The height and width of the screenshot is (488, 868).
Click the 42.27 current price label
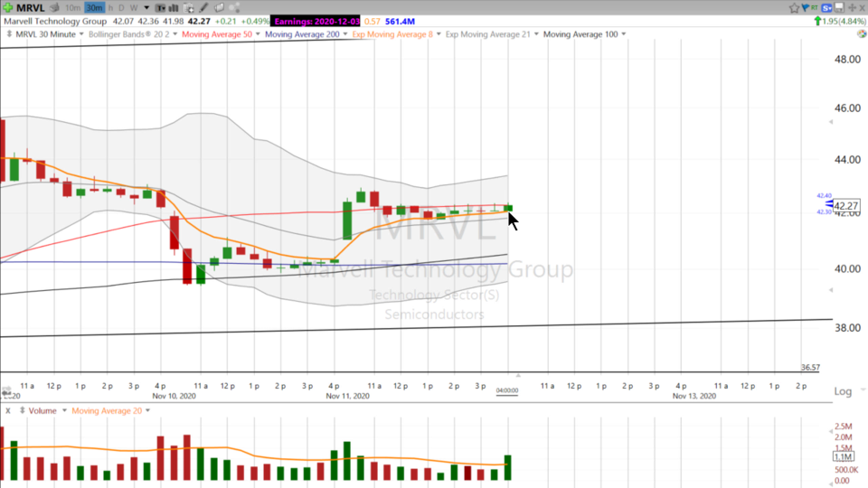click(x=846, y=206)
